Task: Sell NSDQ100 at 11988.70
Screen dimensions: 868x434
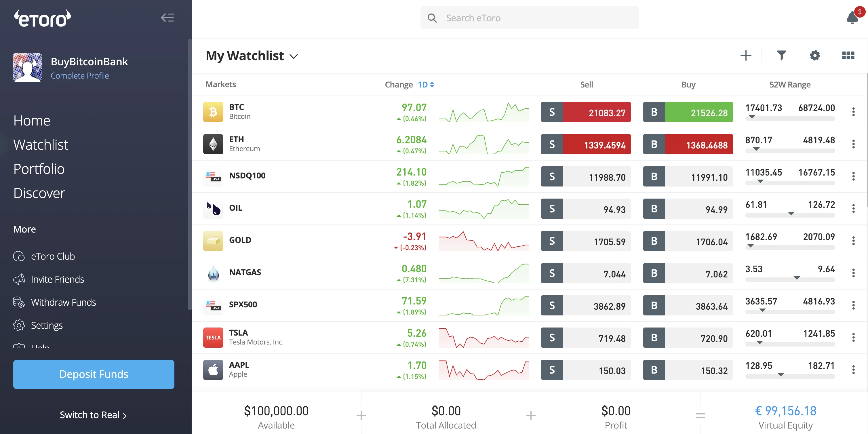Action: pyautogui.click(x=586, y=176)
